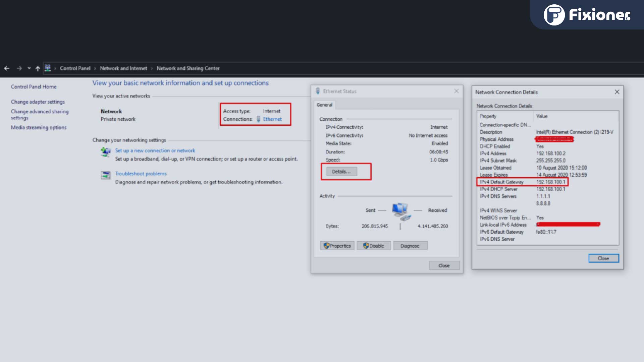Screen dimensions: 644x362
Task: Expand chevron after Control Panel breadcrumb
Action: (x=95, y=68)
